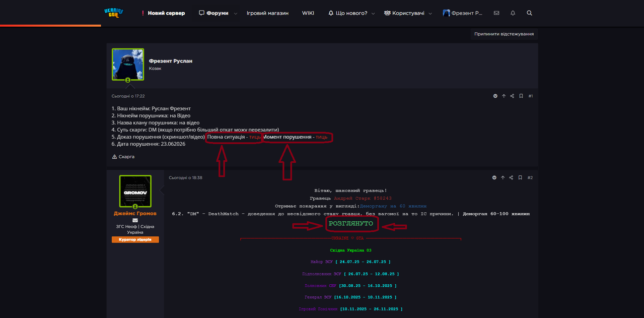The image size is (644, 318).
Task: Select the text Деморгану на 60 хвилин
Action: click(x=393, y=206)
